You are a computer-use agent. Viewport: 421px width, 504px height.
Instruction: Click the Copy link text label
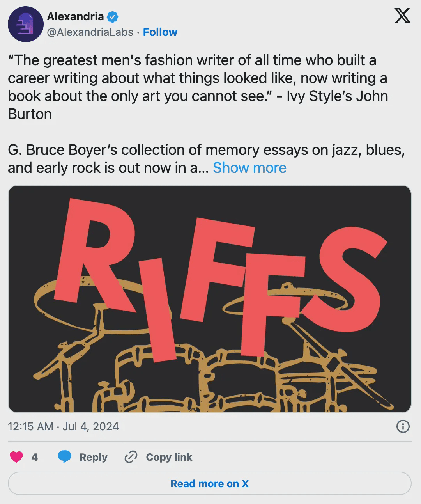(169, 457)
